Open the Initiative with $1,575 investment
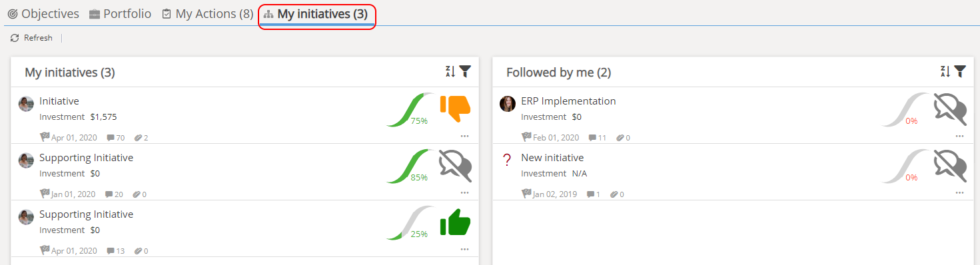This screenshot has height=265, width=980. [x=59, y=101]
